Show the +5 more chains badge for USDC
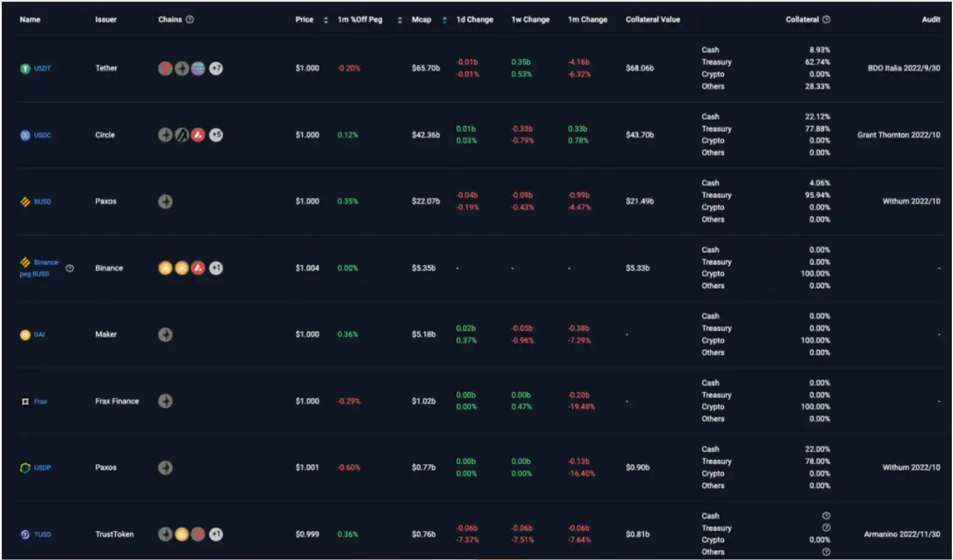Image resolution: width=953 pixels, height=560 pixels. [x=216, y=135]
